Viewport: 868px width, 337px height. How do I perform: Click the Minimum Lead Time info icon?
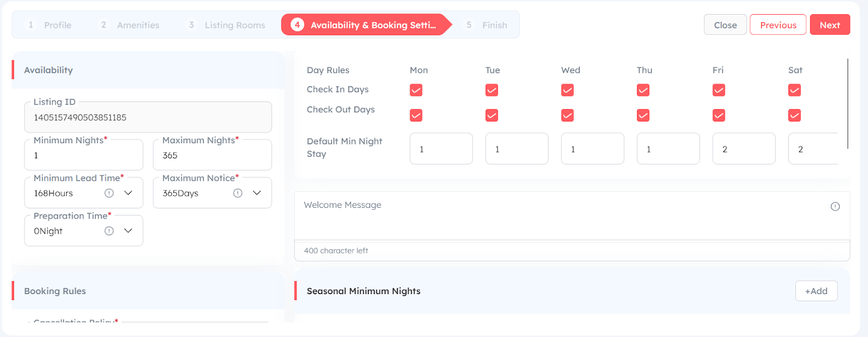click(109, 193)
